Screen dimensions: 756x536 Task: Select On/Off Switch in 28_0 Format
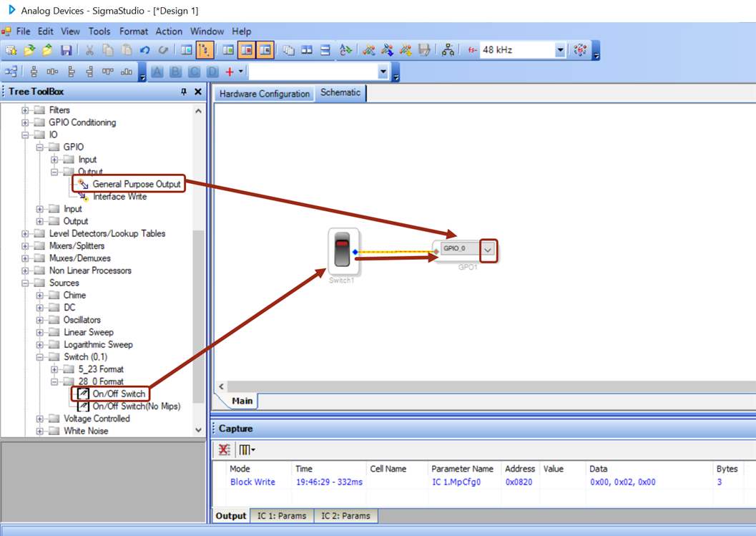(x=118, y=394)
